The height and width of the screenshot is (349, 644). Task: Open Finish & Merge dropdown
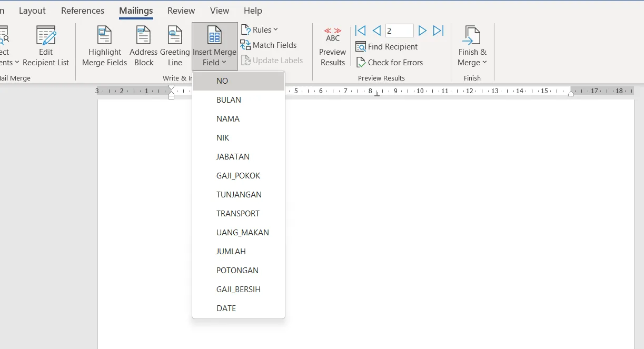pyautogui.click(x=472, y=46)
